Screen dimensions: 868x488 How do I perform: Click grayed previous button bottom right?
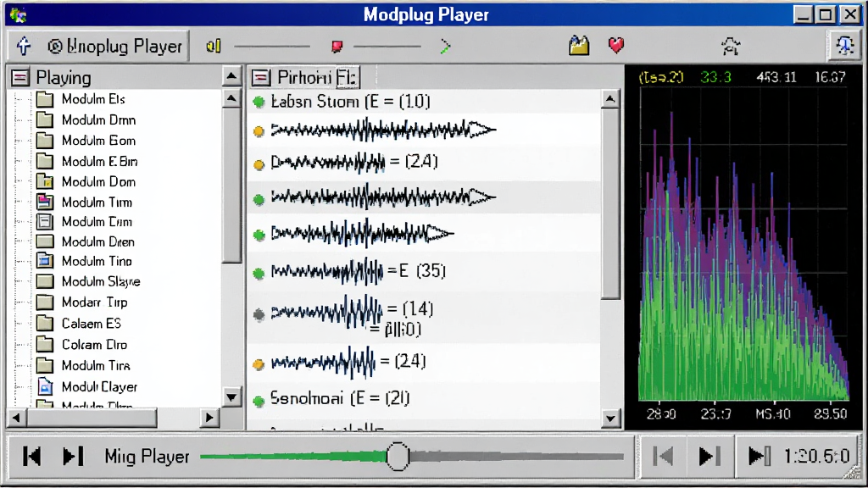pyautogui.click(x=663, y=457)
